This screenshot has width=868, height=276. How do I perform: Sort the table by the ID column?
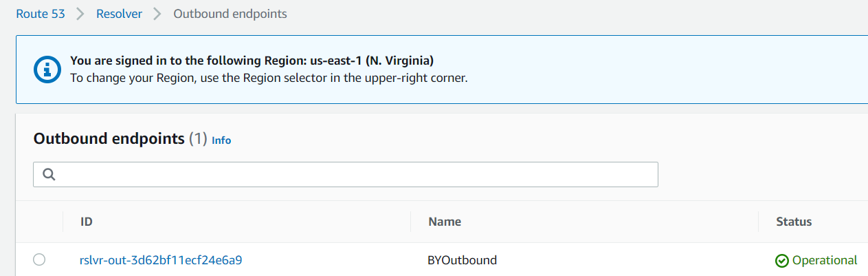point(87,222)
